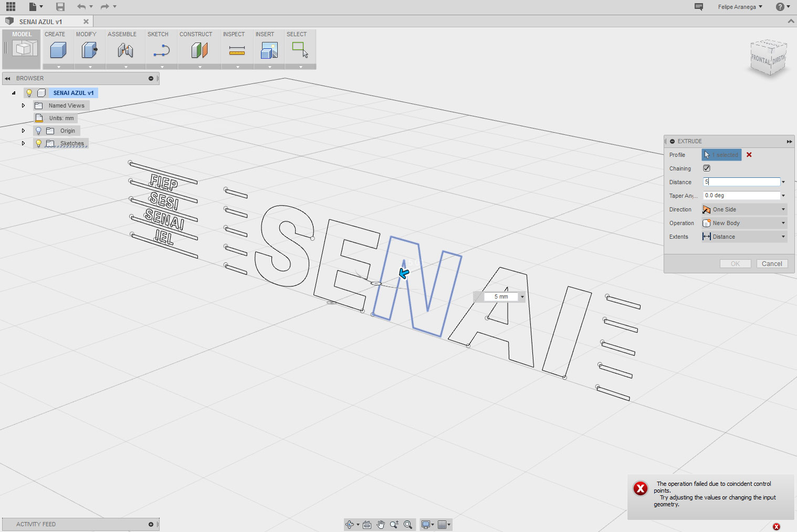Toggle visibility bulb of Sketches folder
797x532 pixels.
click(38, 143)
